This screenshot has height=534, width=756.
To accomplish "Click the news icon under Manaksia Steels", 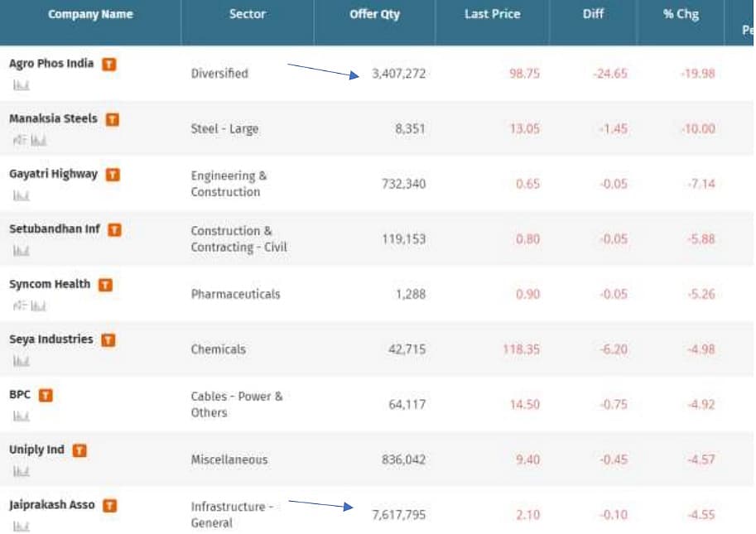I will pyautogui.click(x=19, y=141).
